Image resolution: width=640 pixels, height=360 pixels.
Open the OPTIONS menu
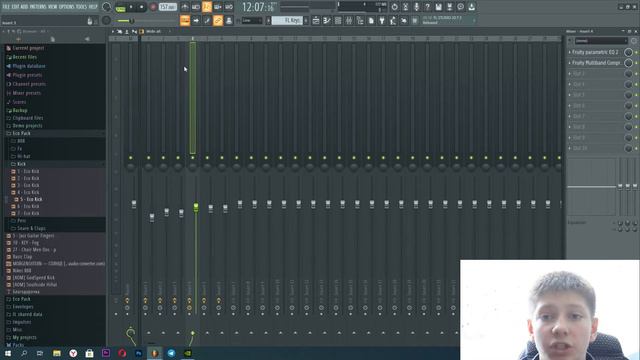click(x=67, y=7)
